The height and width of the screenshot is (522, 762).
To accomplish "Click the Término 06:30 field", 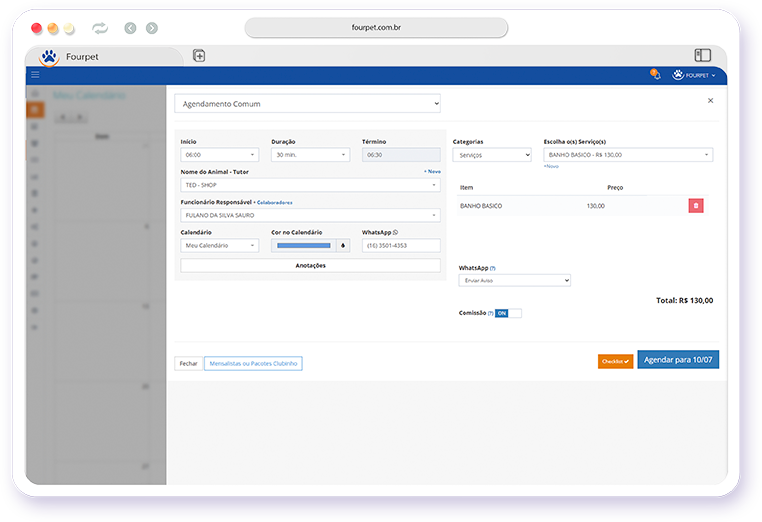I will tap(401, 155).
